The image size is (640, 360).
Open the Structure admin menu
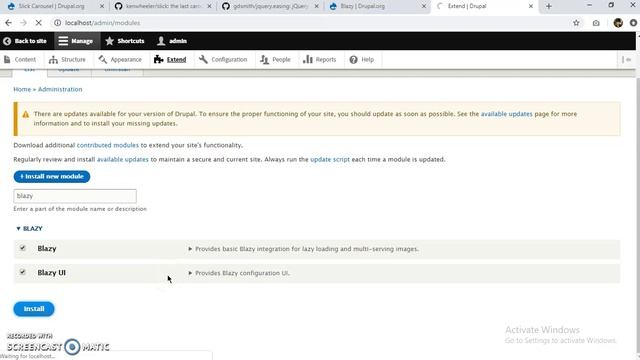[67, 60]
